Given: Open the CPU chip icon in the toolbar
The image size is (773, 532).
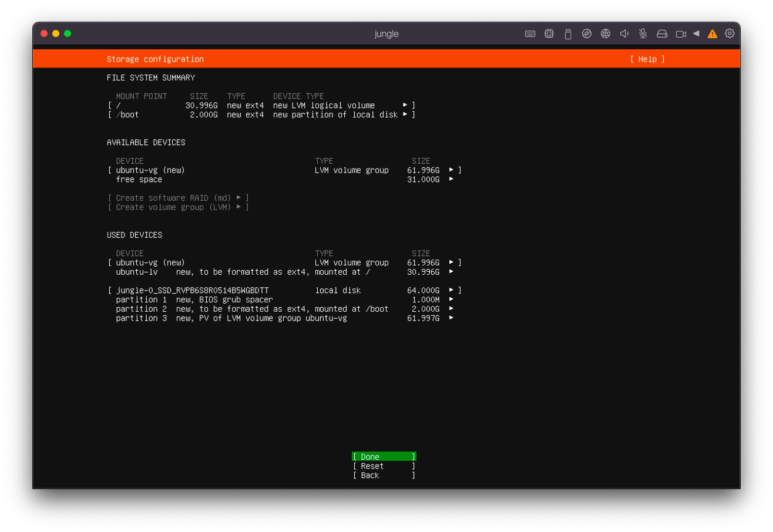Looking at the screenshot, I should click(x=549, y=33).
